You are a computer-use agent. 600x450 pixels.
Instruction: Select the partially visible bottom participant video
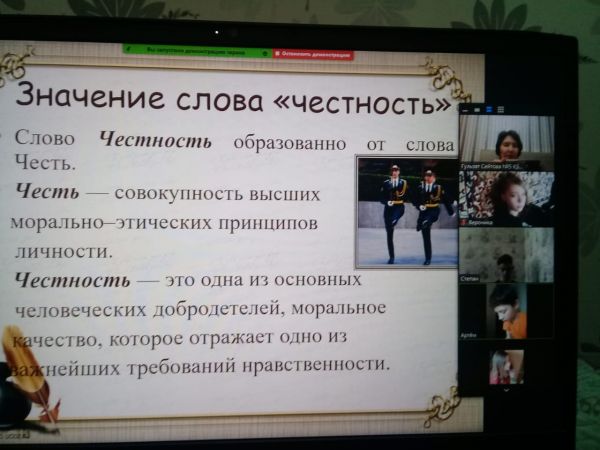pos(507,364)
